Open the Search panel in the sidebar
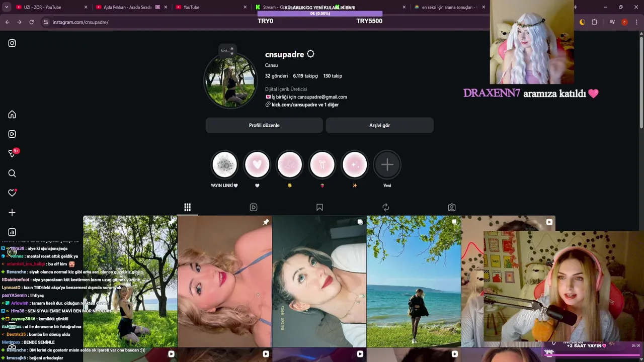This screenshot has width=644, height=362. (x=12, y=173)
